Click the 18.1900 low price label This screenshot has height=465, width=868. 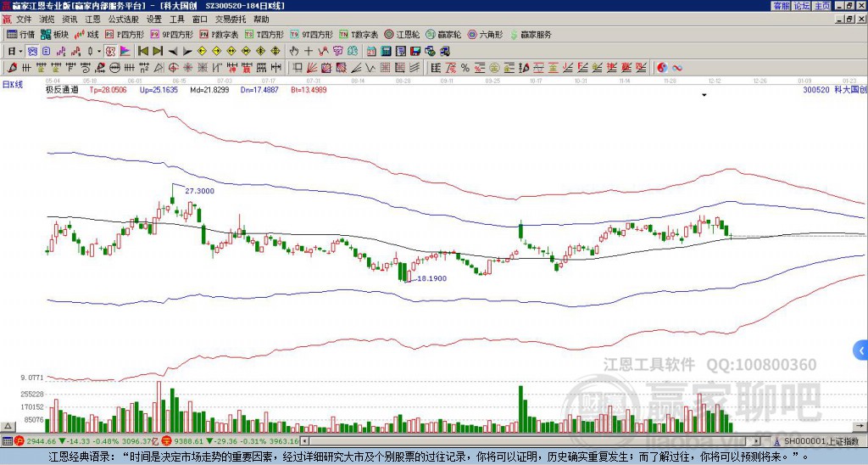(431, 278)
